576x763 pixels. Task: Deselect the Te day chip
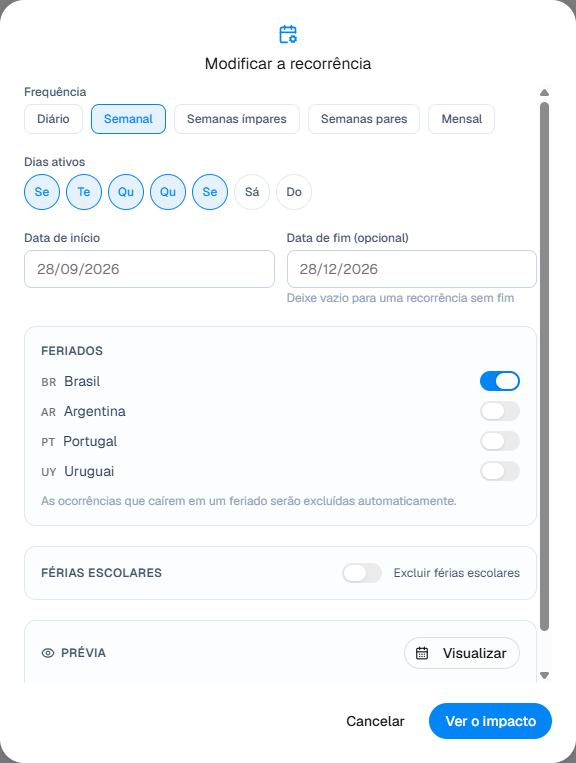(x=84, y=192)
